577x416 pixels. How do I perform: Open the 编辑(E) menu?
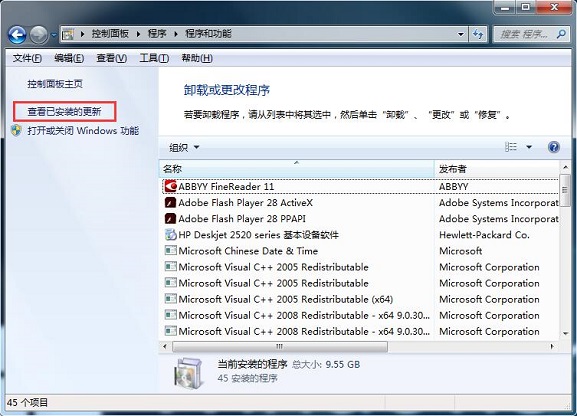click(x=69, y=58)
